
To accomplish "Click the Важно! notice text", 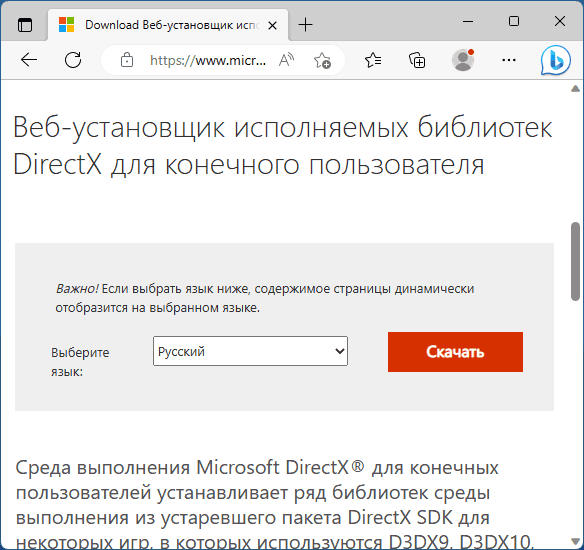I will click(264, 298).
